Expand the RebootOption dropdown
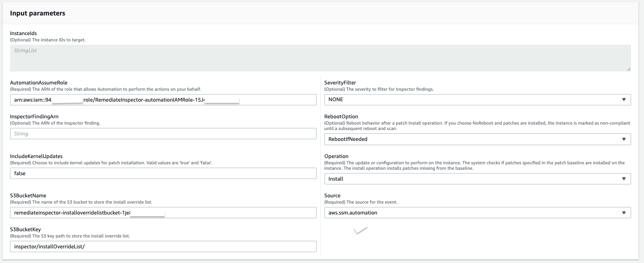644x263 pixels. pyautogui.click(x=478, y=139)
